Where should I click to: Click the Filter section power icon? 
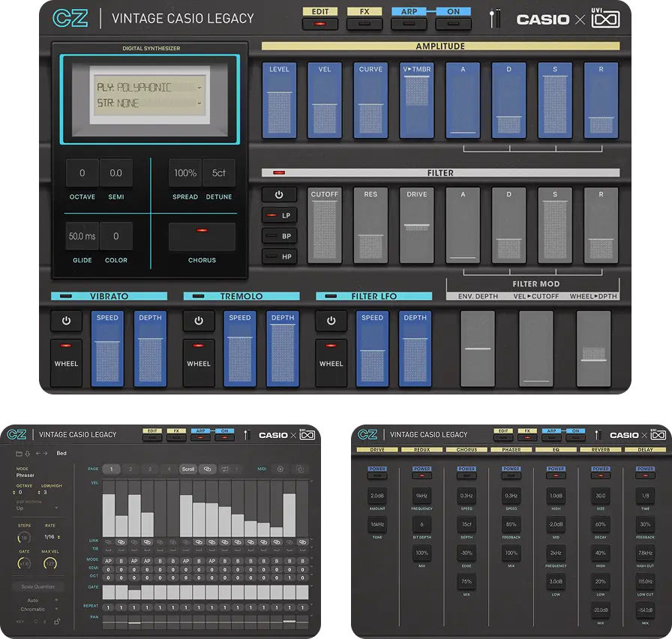(279, 194)
